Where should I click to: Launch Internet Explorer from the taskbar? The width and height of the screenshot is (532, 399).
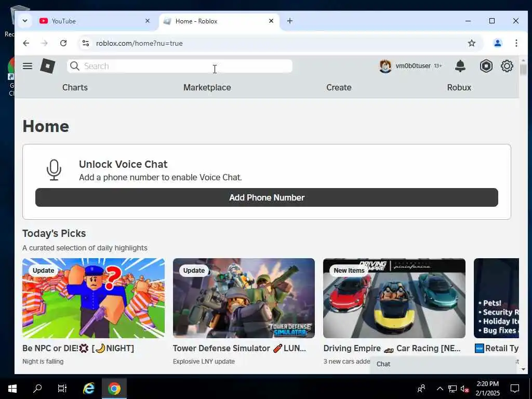coord(89,389)
